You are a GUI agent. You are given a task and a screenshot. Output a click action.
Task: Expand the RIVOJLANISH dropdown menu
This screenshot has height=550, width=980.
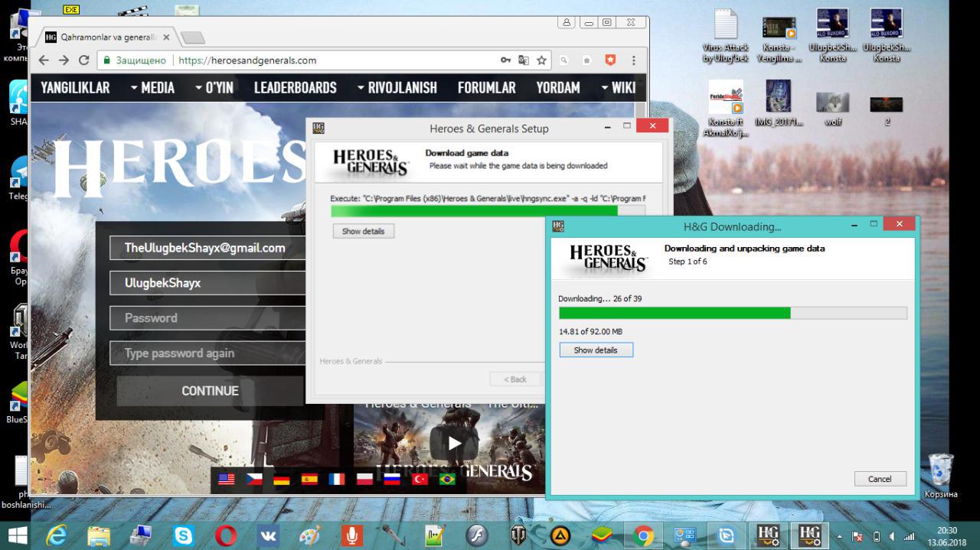coord(397,88)
